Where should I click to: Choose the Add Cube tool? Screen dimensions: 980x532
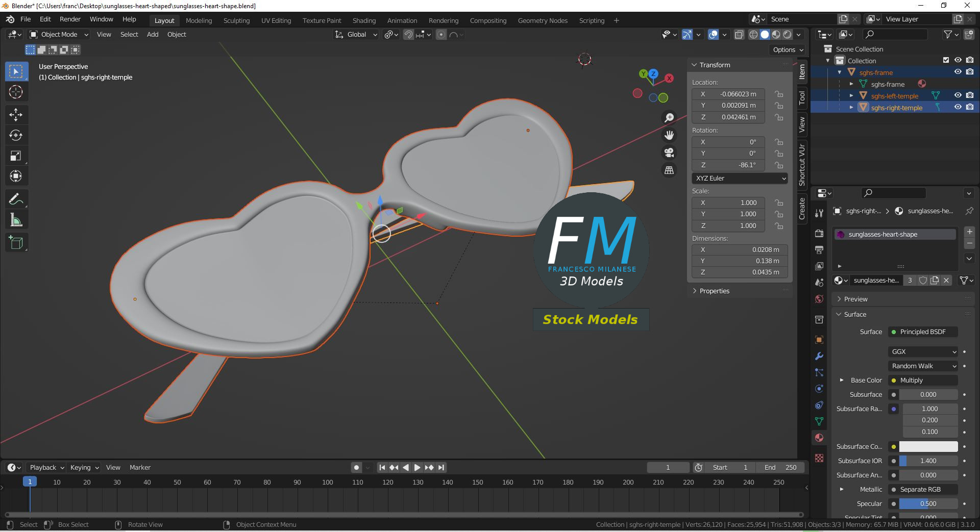point(16,243)
